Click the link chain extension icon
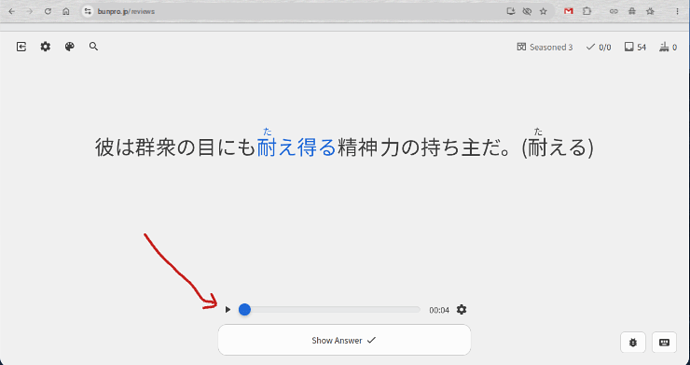This screenshot has height=365, width=690. (613, 11)
